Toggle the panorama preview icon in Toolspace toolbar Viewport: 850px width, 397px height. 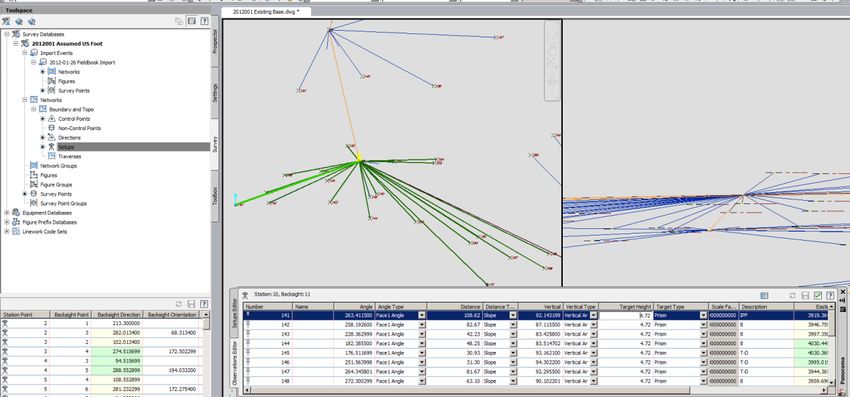click(x=191, y=21)
